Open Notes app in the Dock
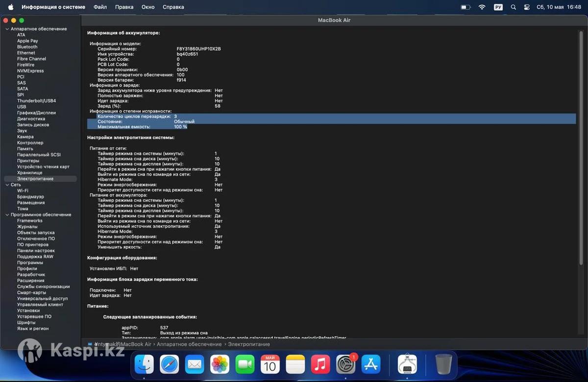 pos(295,364)
